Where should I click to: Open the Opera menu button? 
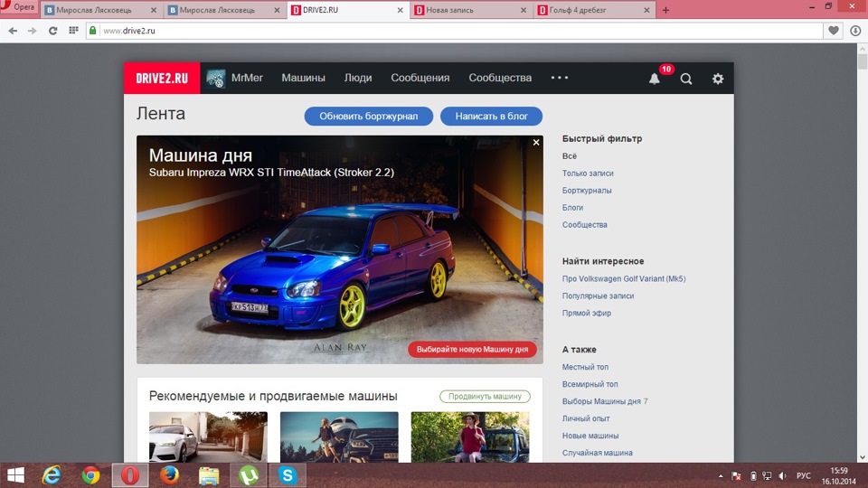point(18,8)
